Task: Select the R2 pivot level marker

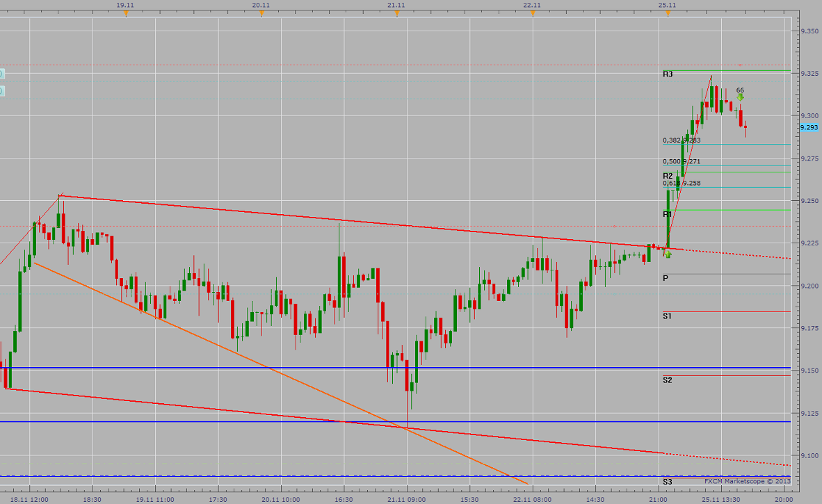Action: [x=666, y=176]
